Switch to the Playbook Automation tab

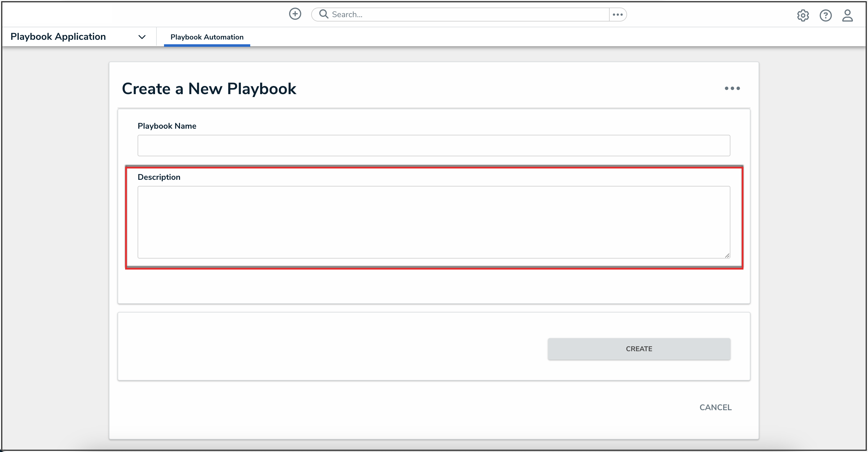click(x=207, y=37)
